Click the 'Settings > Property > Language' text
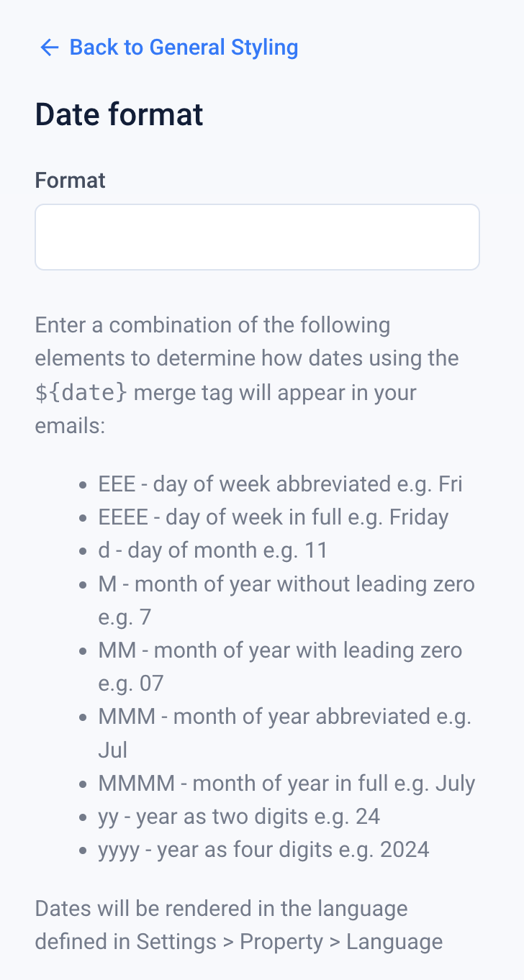The image size is (524, 980). pyautogui.click(x=289, y=942)
